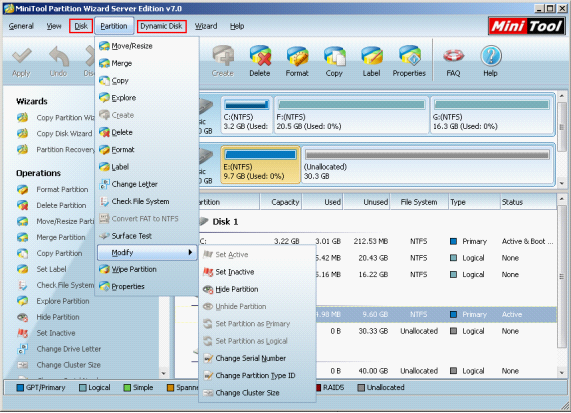571x413 pixels.
Task: Select the G:(NTFS) 16.3 GB partition block
Action: (492, 114)
